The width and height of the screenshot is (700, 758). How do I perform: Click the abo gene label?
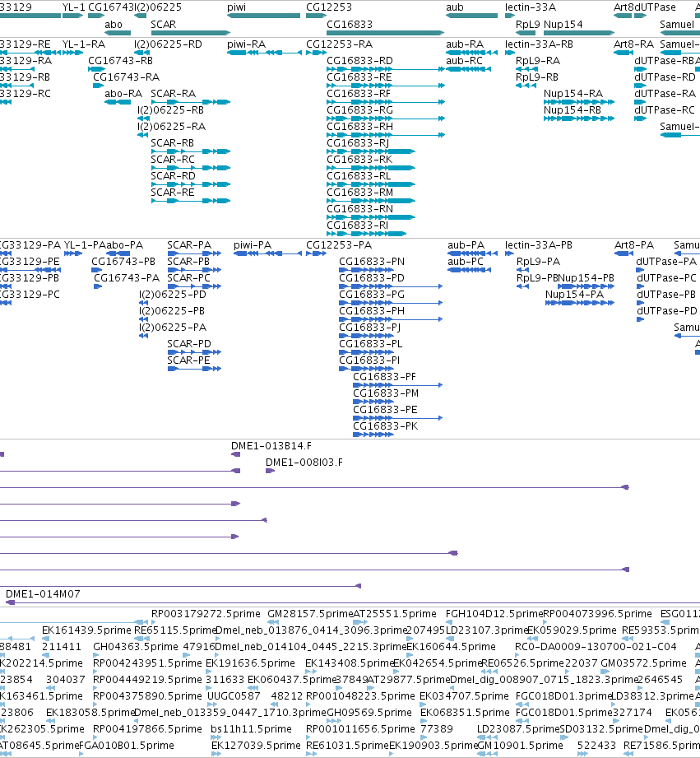point(114,24)
